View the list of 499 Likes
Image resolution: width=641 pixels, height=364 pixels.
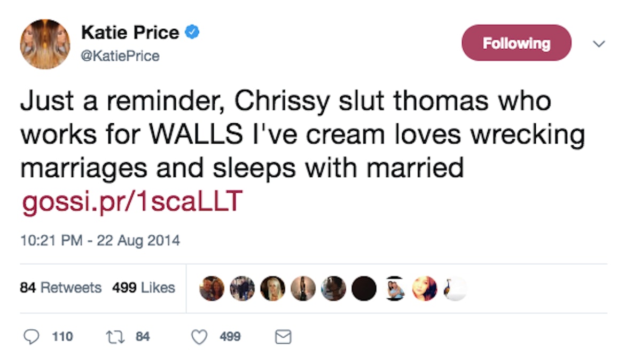click(143, 288)
